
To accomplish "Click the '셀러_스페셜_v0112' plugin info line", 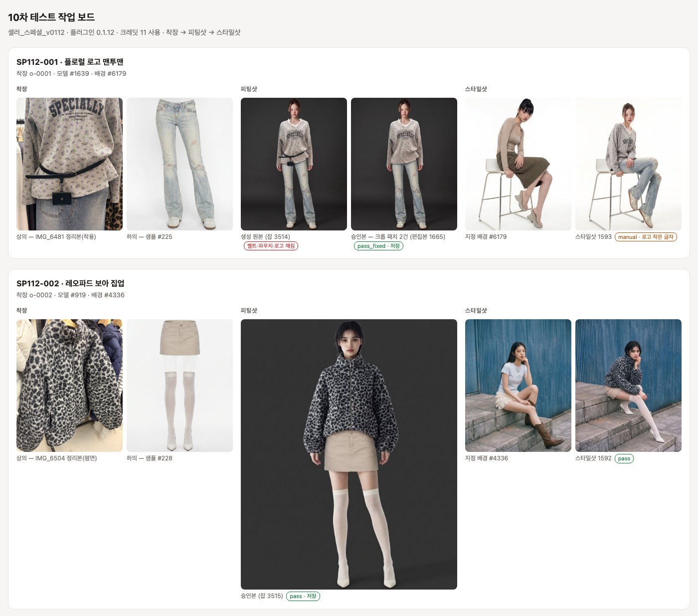I will [x=124, y=32].
